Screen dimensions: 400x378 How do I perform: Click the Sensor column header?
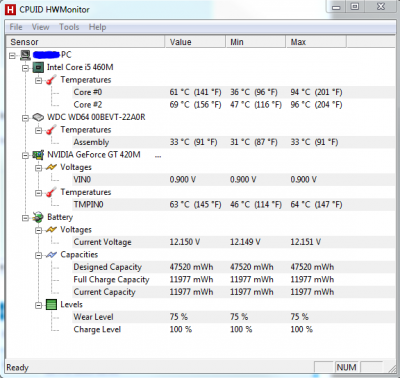coord(86,42)
